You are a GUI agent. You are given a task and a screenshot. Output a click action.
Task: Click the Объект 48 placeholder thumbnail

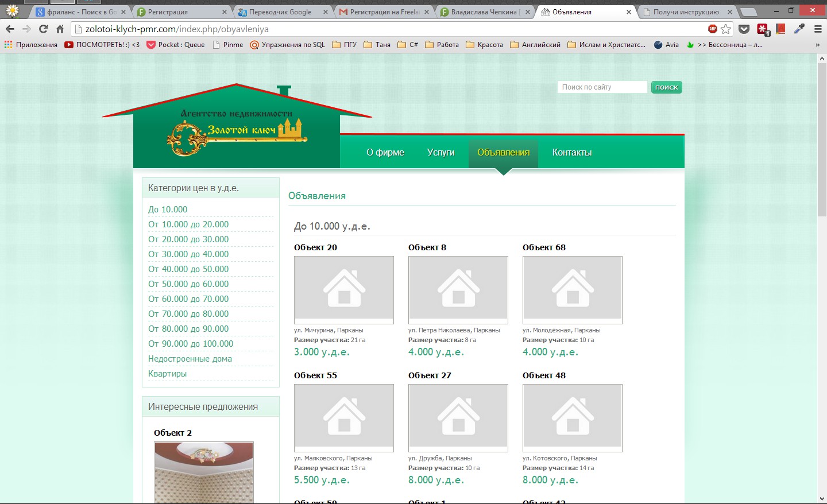pos(573,418)
